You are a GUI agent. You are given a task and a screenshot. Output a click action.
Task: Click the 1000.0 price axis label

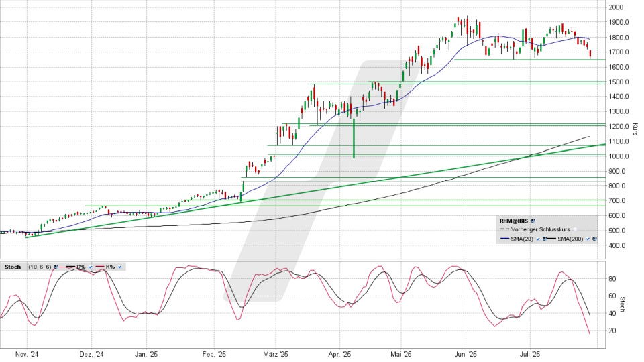[x=619, y=156]
